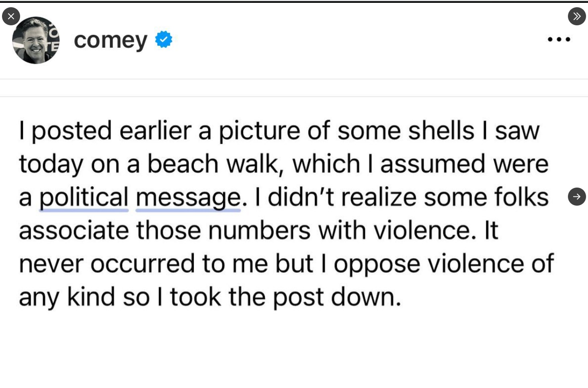Click the verified checkmark to view verification info
Screen dimensions: 588x388
click(163, 39)
